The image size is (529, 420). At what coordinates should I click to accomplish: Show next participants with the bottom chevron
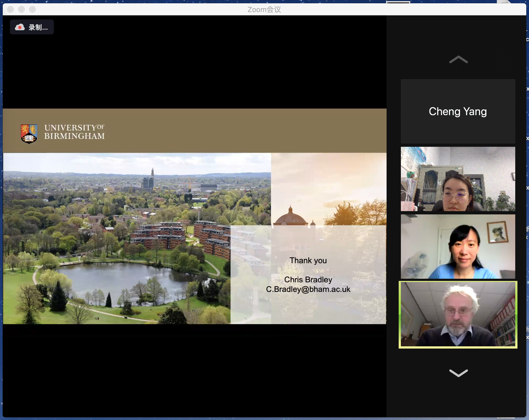[458, 373]
